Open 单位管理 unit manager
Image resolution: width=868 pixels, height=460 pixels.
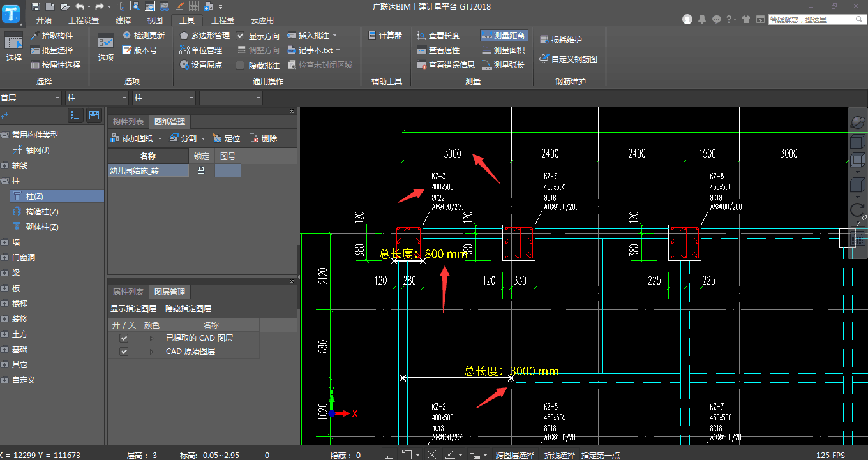[200, 50]
